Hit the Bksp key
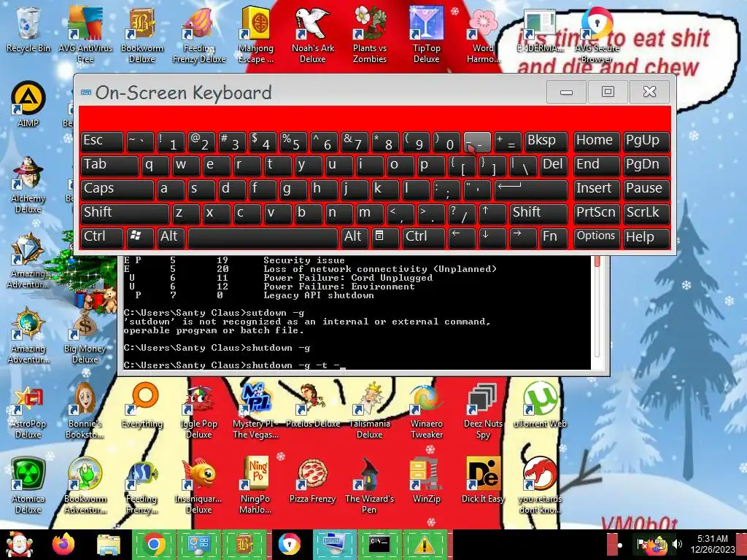Screen dimensions: 747x560 click(546, 141)
